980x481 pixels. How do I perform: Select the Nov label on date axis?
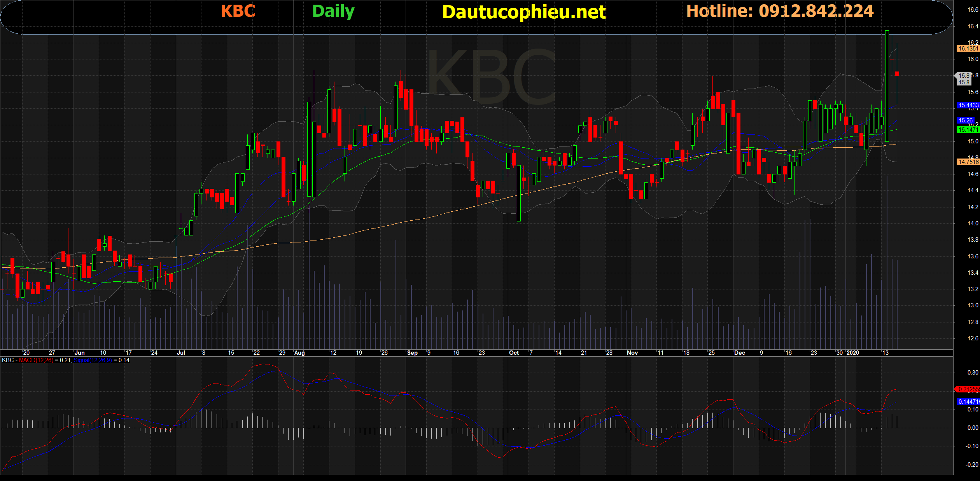pyautogui.click(x=632, y=353)
